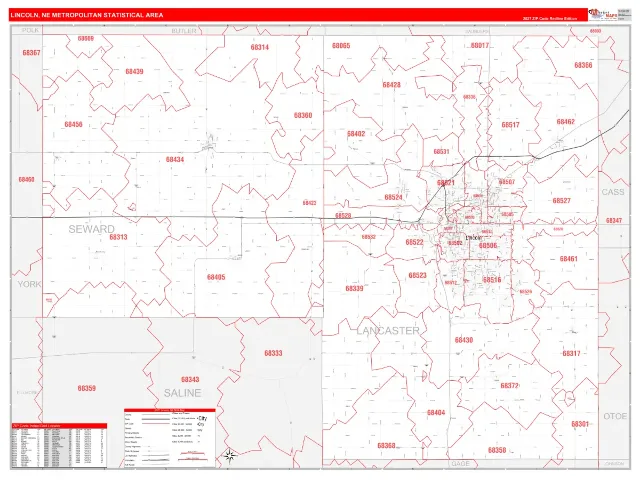Screen dimensions: 640x480
Task: Click ZIP code 68517 label
Action: click(x=510, y=125)
